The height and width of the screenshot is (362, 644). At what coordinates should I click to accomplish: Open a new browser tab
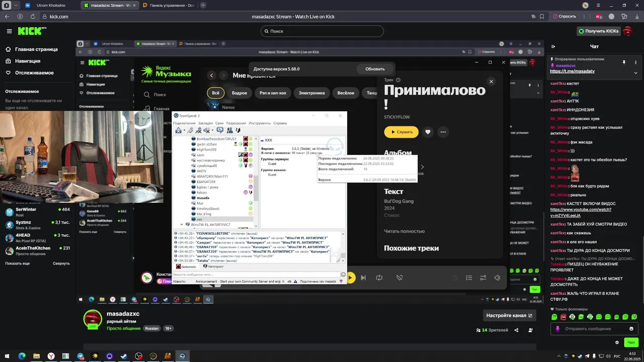[x=203, y=5]
